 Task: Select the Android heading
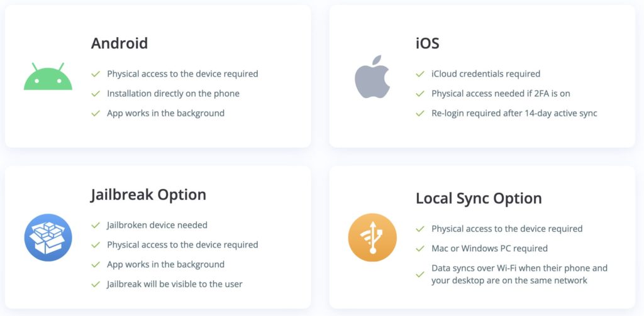coord(119,43)
